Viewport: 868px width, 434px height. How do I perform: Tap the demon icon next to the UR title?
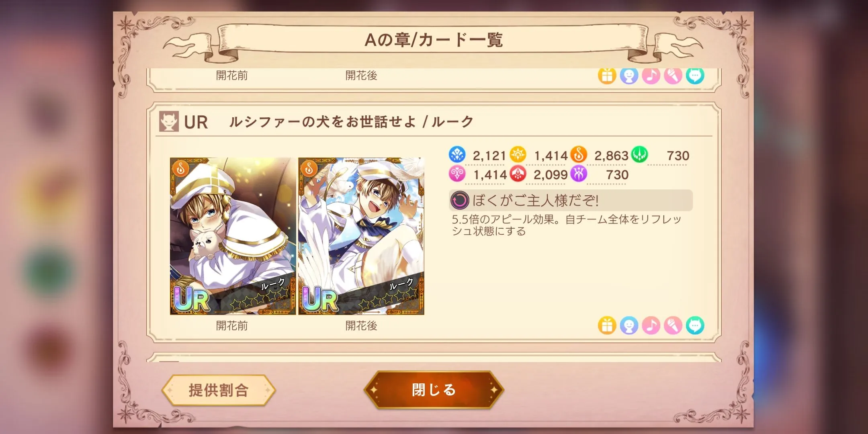coord(169,121)
